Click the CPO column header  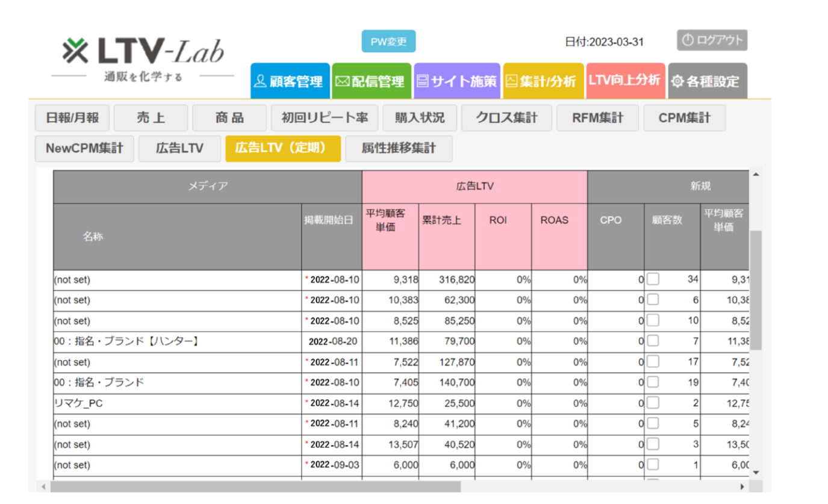tap(616, 237)
